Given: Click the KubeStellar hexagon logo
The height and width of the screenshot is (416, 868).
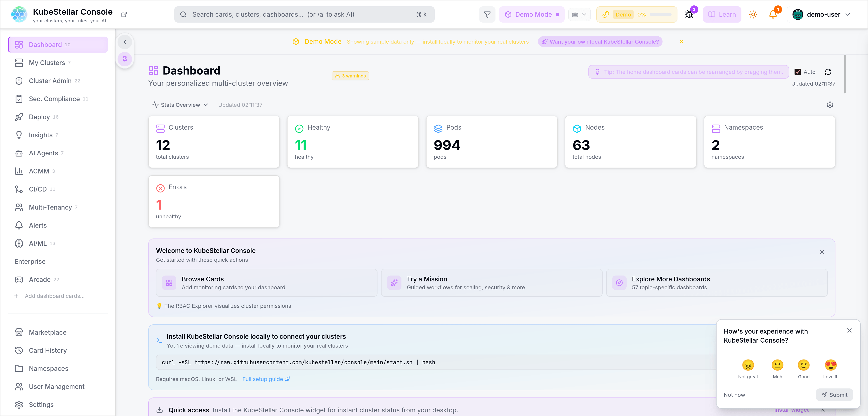Looking at the screenshot, I should pos(19,14).
